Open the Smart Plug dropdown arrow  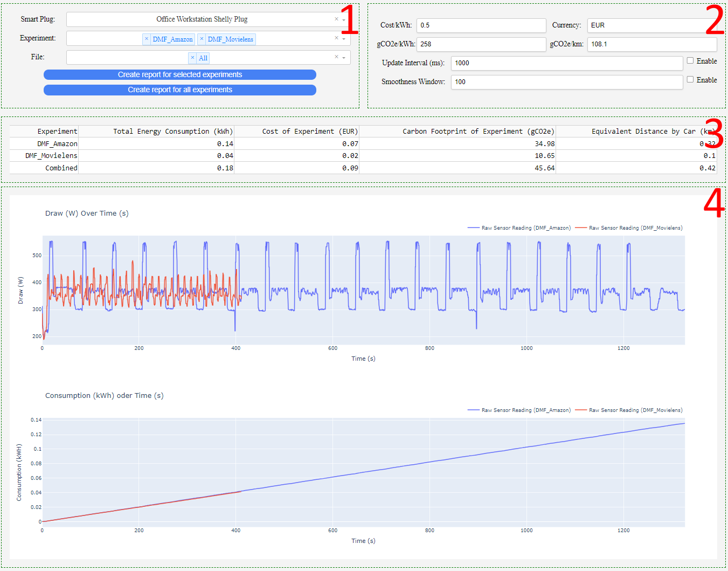344,20
